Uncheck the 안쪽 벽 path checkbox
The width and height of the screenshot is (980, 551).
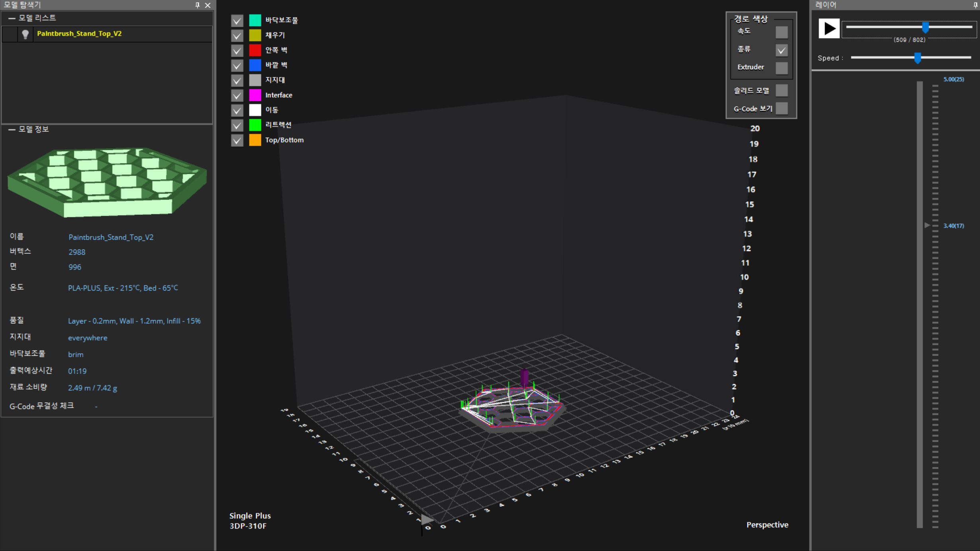point(237,50)
